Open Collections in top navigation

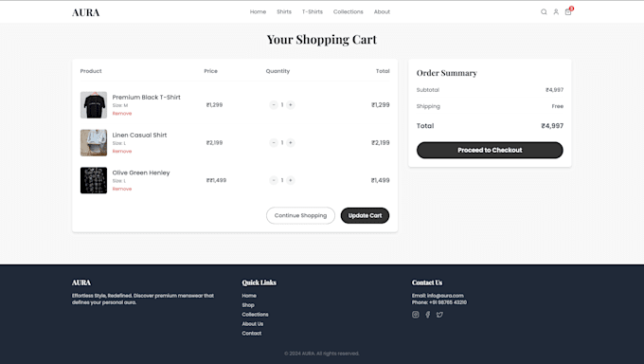[x=348, y=12]
